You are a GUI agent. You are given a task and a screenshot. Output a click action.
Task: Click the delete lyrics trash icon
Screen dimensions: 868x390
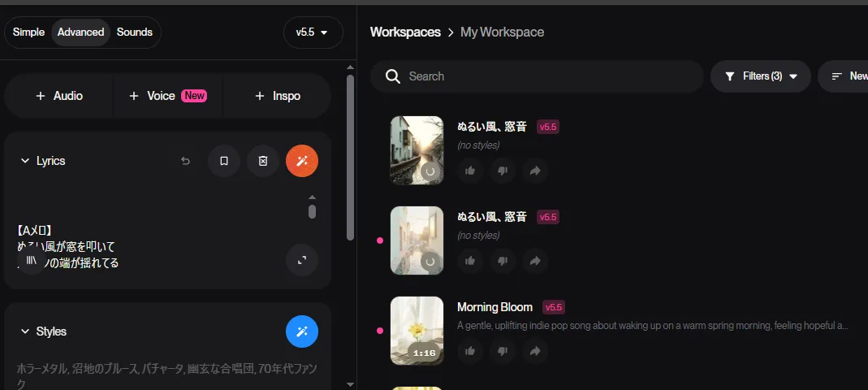(263, 161)
